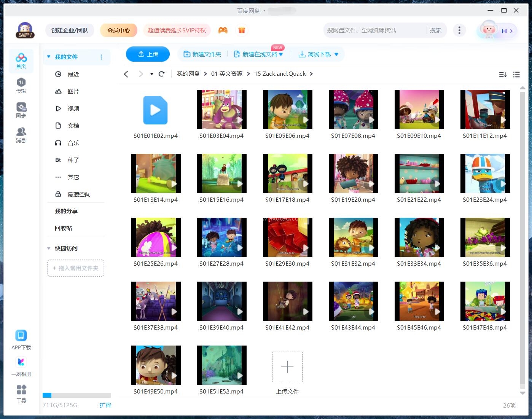Open the sort order control next to list view
Screen dimensions: 532x419
(503, 74)
